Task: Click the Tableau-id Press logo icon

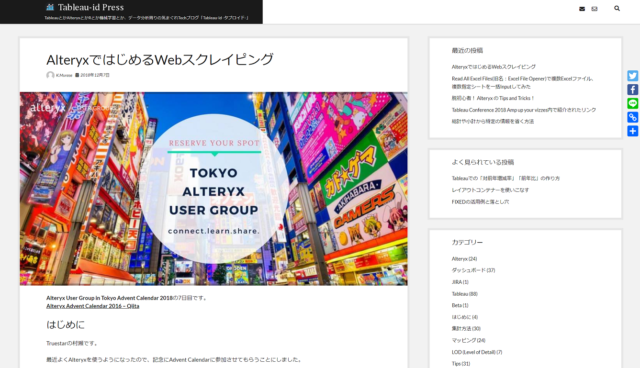Action: pos(50,7)
